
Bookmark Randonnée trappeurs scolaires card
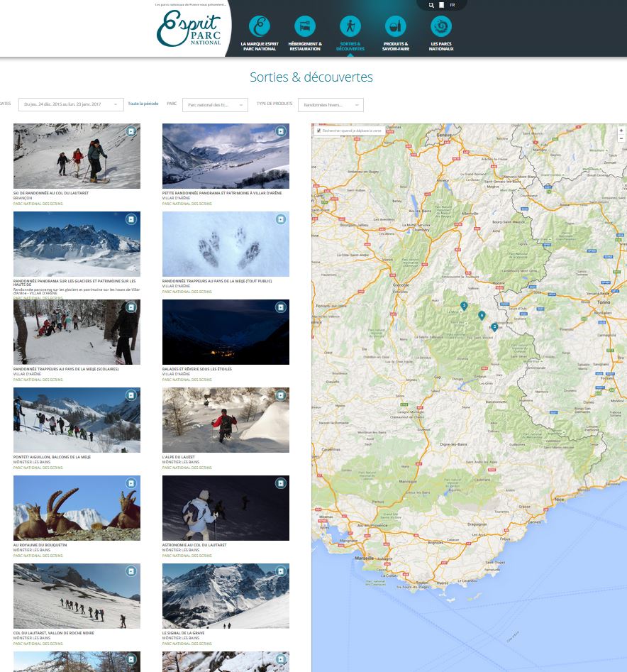click(x=131, y=307)
